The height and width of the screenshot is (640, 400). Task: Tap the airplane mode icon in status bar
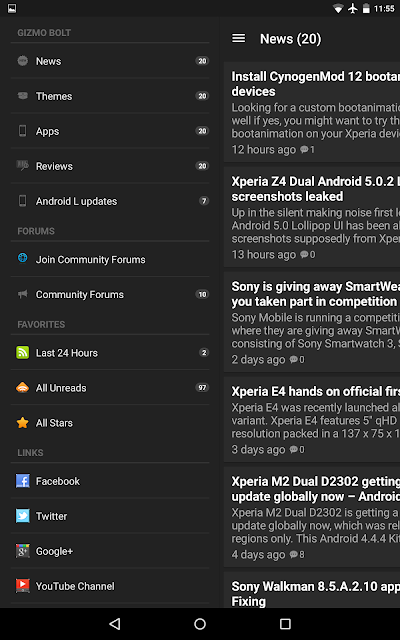point(353,8)
